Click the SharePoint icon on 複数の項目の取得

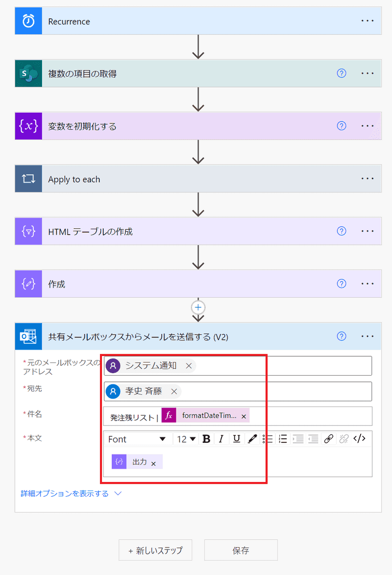[28, 73]
